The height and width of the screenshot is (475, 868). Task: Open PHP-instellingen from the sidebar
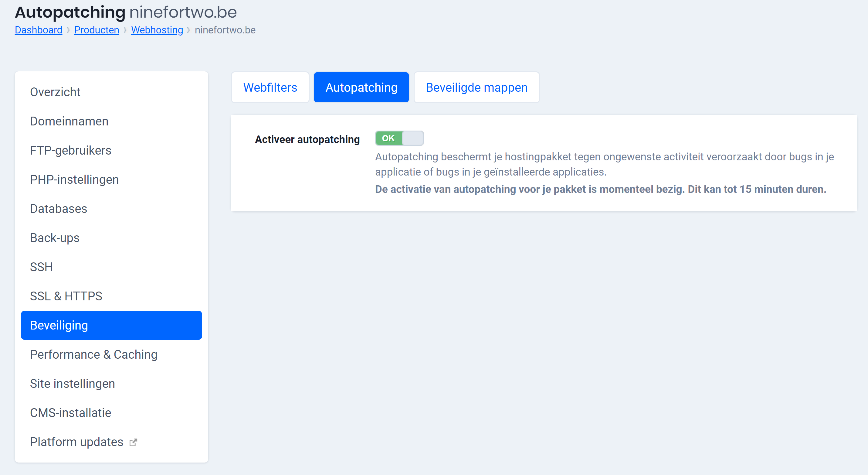pos(74,179)
